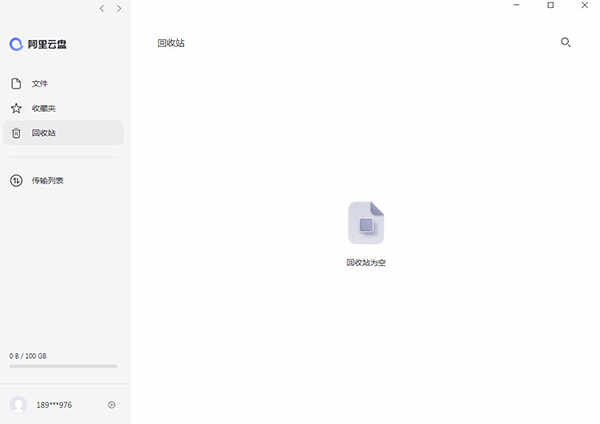The image size is (600, 424).
Task: Click the 收藏夹 star icon
Action: tap(16, 108)
